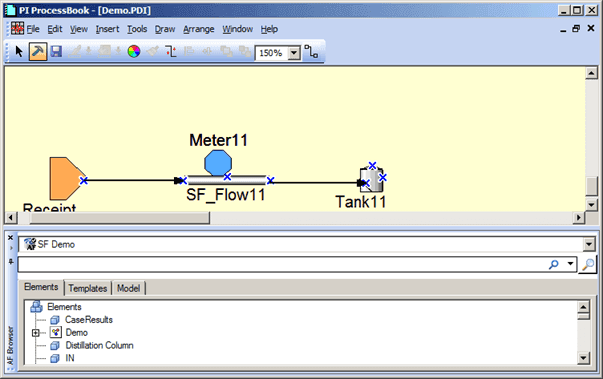
Task: Click the Tank11 label
Action: pyautogui.click(x=361, y=202)
